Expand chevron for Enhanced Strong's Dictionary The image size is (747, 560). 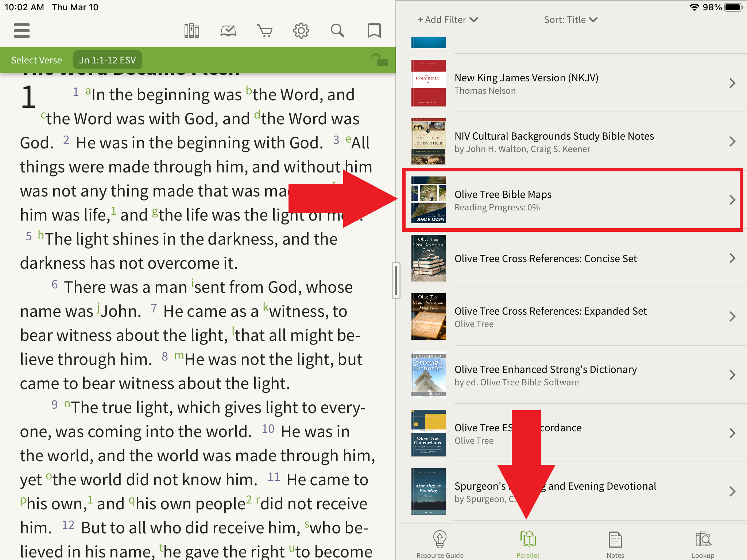click(x=732, y=375)
